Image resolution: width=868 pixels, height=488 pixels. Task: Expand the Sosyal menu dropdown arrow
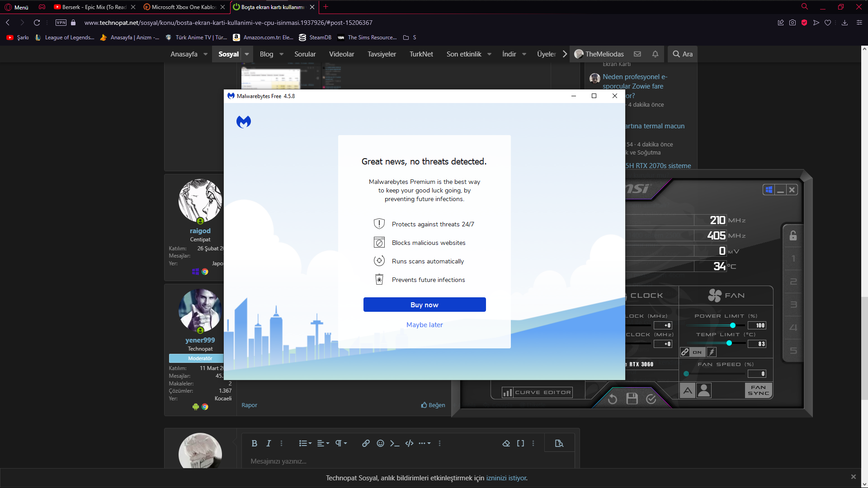coord(247,54)
